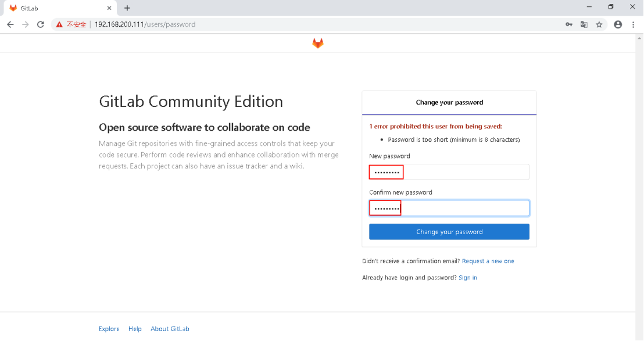Click the 1 error prohibited message
644x341 pixels.
(435, 127)
